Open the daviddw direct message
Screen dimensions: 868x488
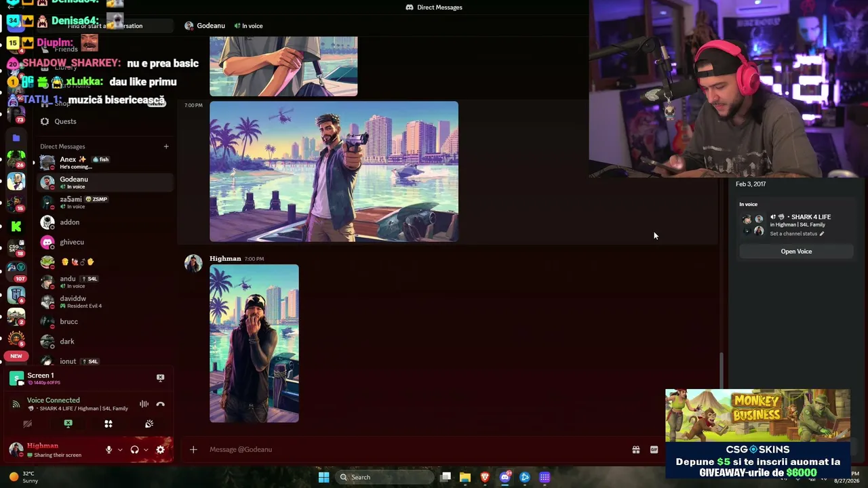coord(105,302)
